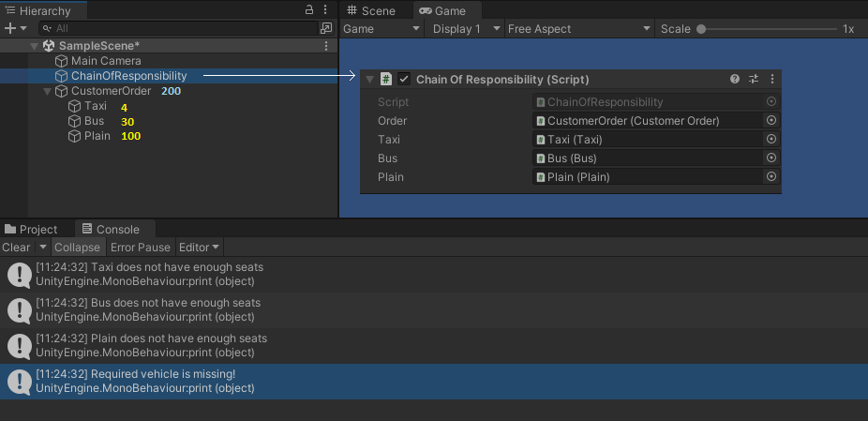Click the cube icon of Plain

pos(75,136)
